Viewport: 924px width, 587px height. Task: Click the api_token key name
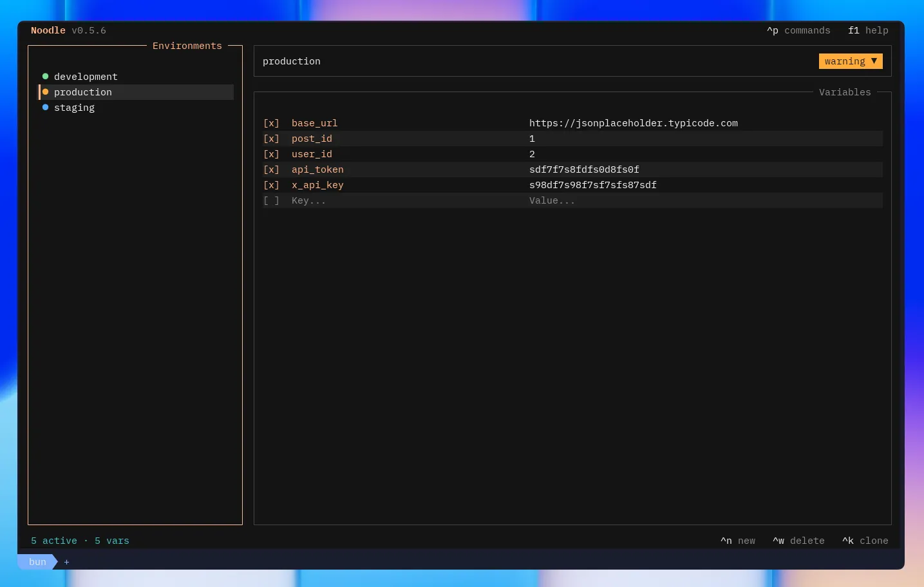[317, 169]
